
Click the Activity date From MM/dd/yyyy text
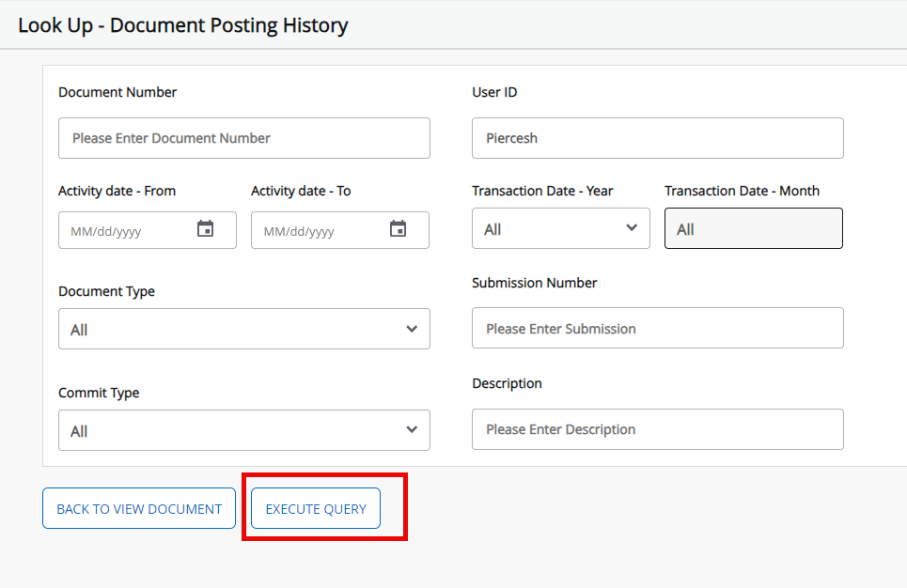pos(107,231)
